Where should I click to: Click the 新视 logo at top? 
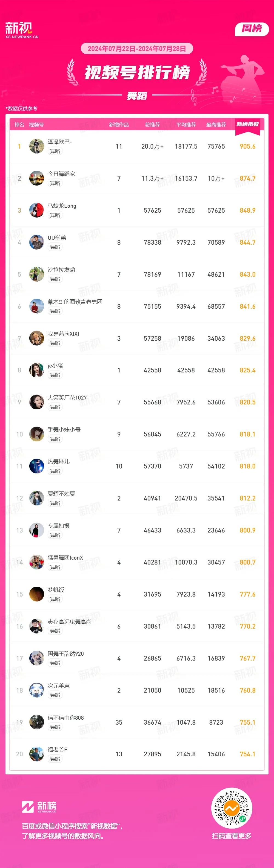(22, 30)
